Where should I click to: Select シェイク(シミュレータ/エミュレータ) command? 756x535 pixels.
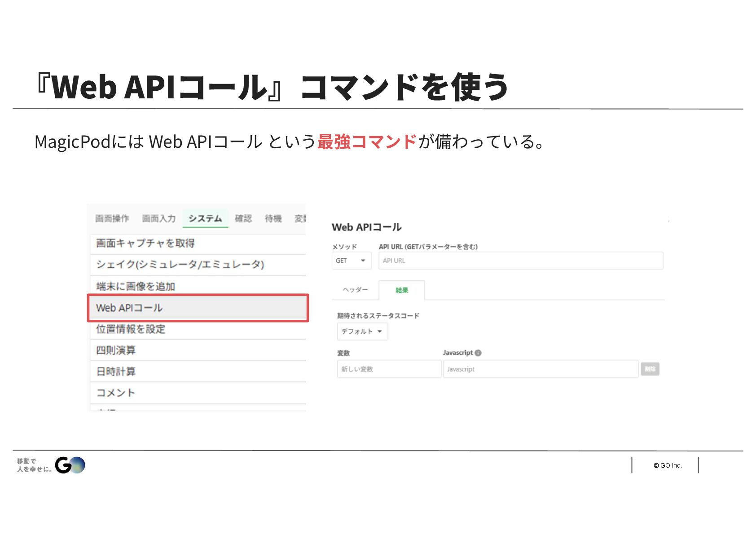click(198, 265)
